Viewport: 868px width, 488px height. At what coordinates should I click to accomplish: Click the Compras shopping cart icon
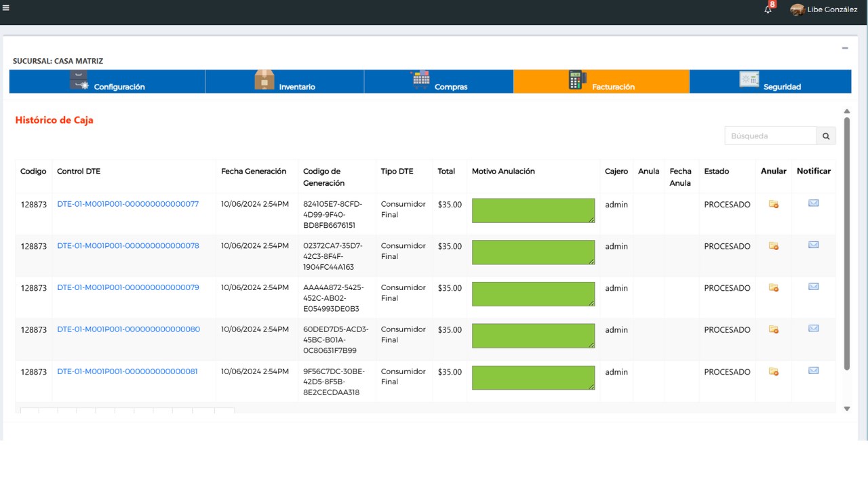point(420,80)
